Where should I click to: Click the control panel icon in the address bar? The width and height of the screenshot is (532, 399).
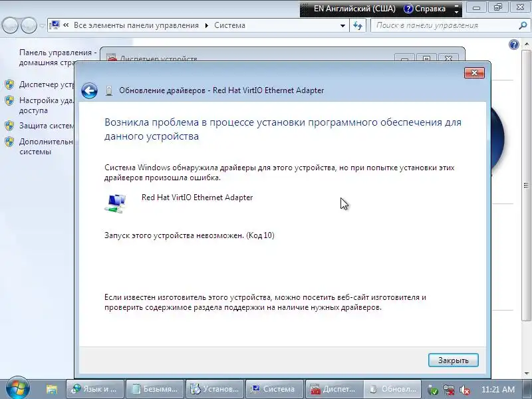coord(55,25)
